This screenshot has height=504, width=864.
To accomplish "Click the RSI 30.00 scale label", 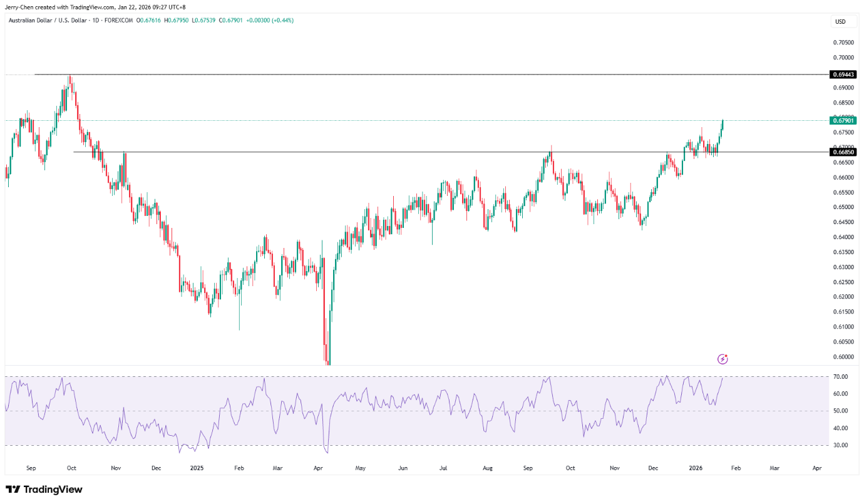I will click(841, 445).
